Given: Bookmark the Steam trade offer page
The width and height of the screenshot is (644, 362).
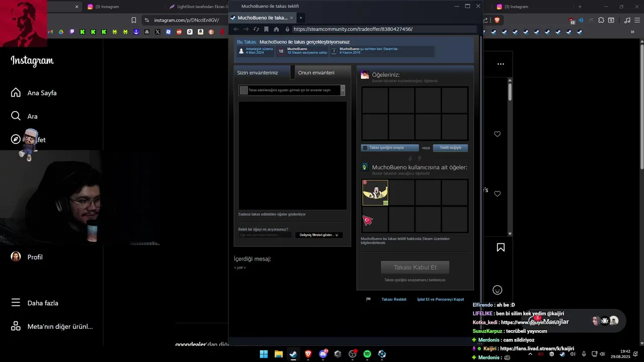Looking at the screenshot, I should tap(266, 29).
